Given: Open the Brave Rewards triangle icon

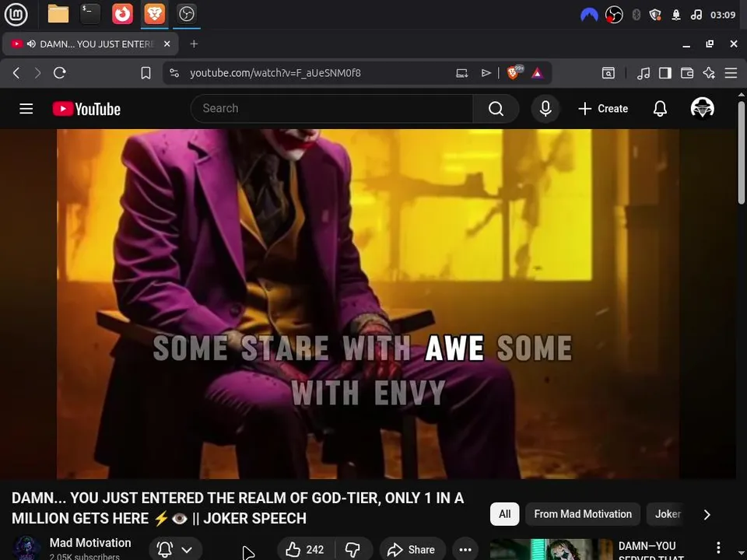Looking at the screenshot, I should [x=538, y=73].
